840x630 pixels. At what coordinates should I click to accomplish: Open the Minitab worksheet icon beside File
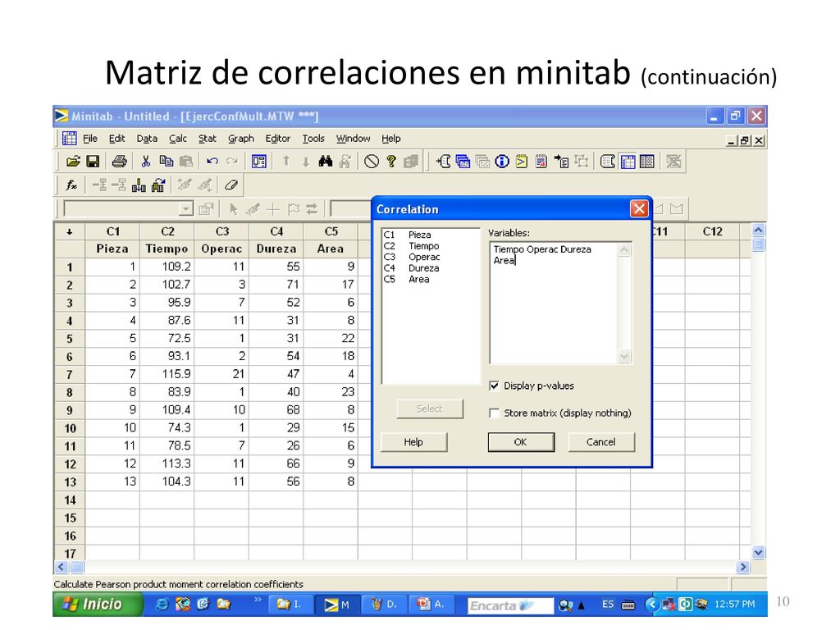click(x=69, y=138)
